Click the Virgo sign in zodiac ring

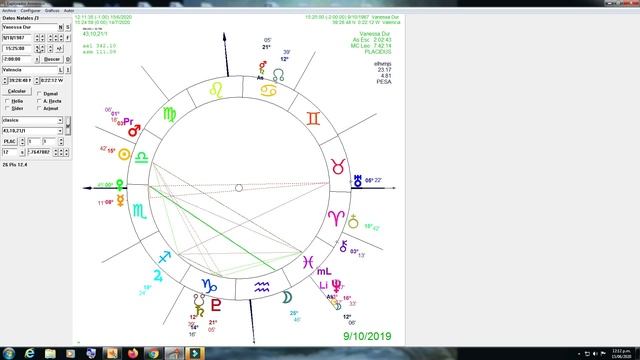coord(169,115)
